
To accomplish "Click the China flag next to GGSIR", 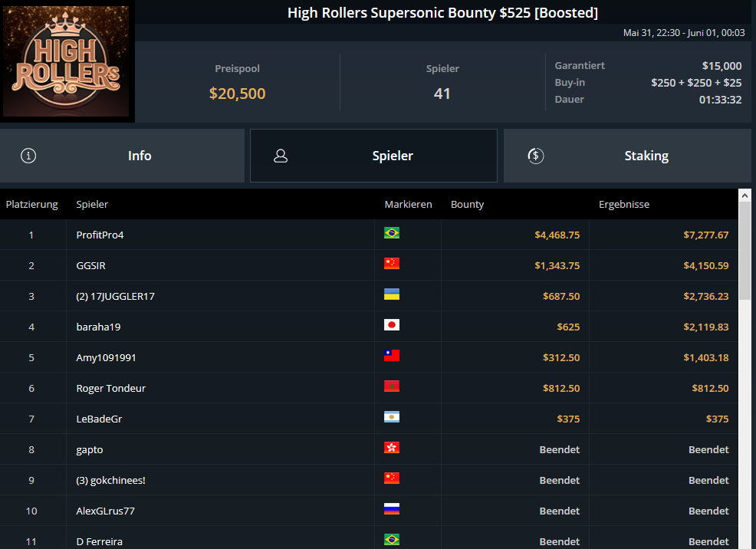I will point(392,264).
